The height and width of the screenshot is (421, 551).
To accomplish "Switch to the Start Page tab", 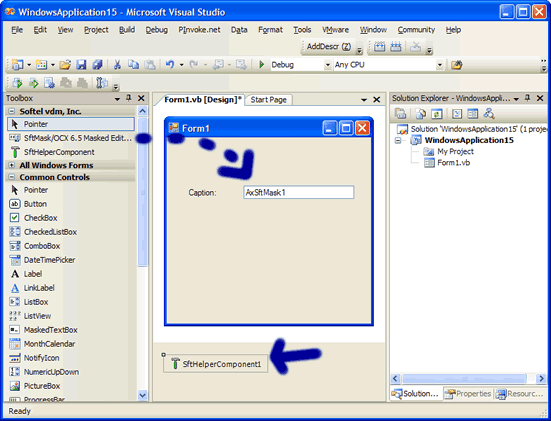I will tap(268, 100).
